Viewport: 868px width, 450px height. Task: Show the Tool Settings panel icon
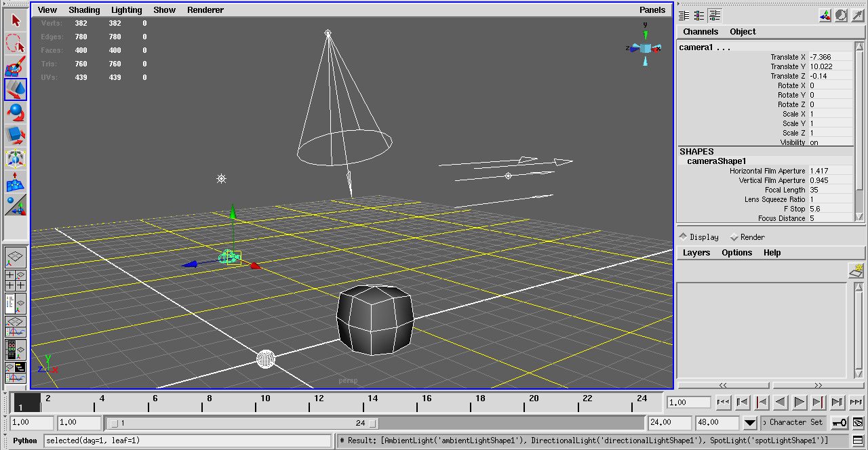[699, 16]
